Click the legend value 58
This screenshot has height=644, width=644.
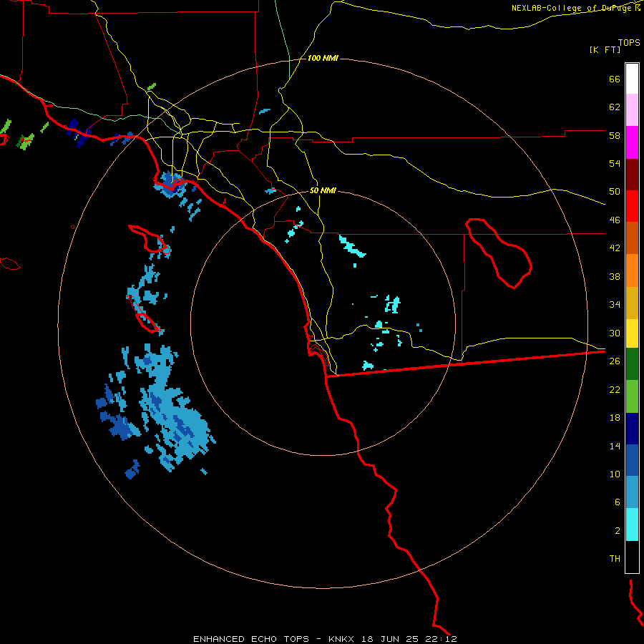pyautogui.click(x=615, y=135)
